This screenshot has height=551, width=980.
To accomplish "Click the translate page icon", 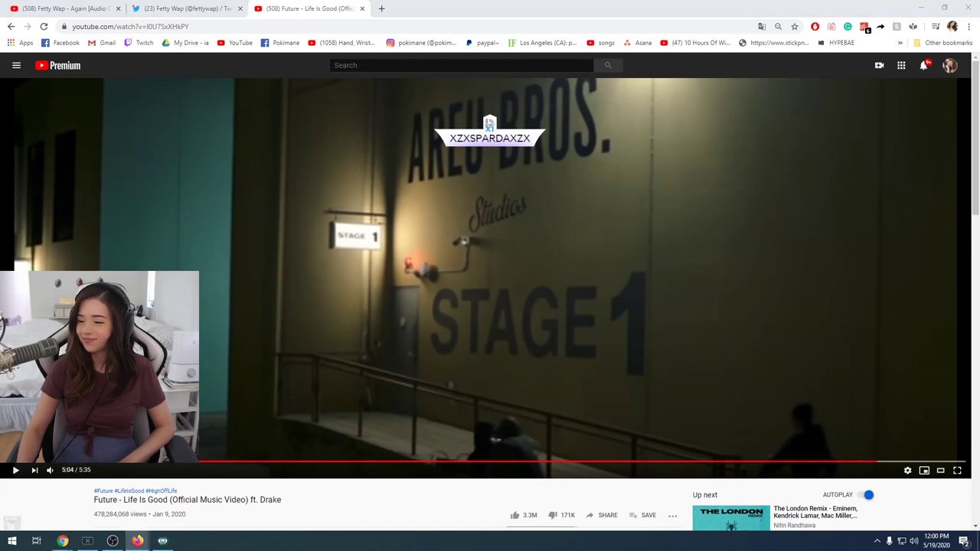I will (761, 27).
